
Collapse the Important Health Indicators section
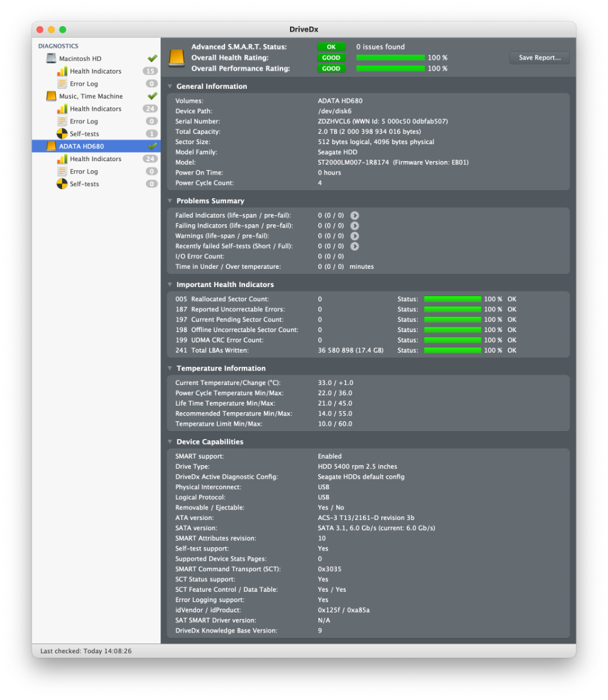pyautogui.click(x=170, y=285)
